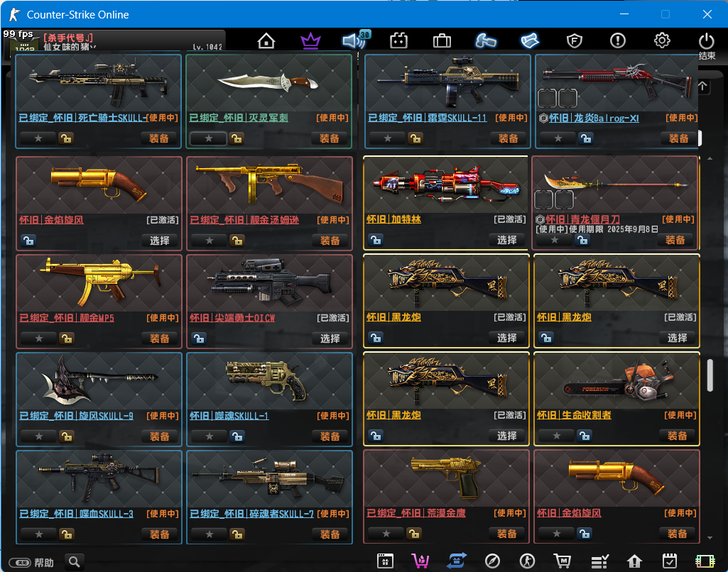The height and width of the screenshot is (572, 728).
Task: Click 装备 button on 生命收割者 card
Action: click(678, 436)
